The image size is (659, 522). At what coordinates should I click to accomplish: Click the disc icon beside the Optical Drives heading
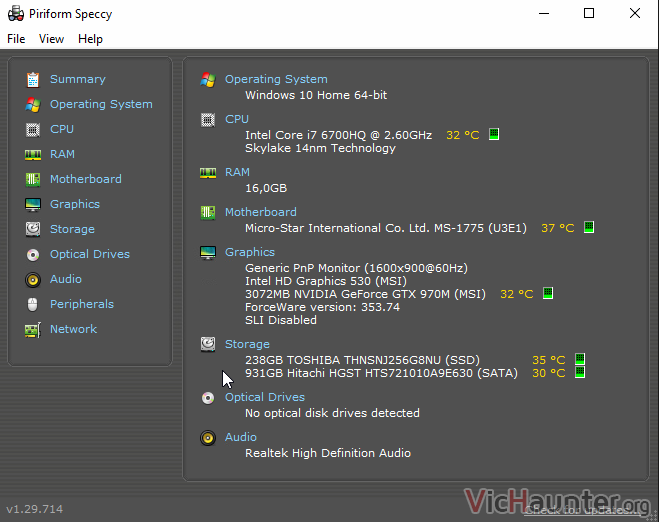tap(208, 398)
